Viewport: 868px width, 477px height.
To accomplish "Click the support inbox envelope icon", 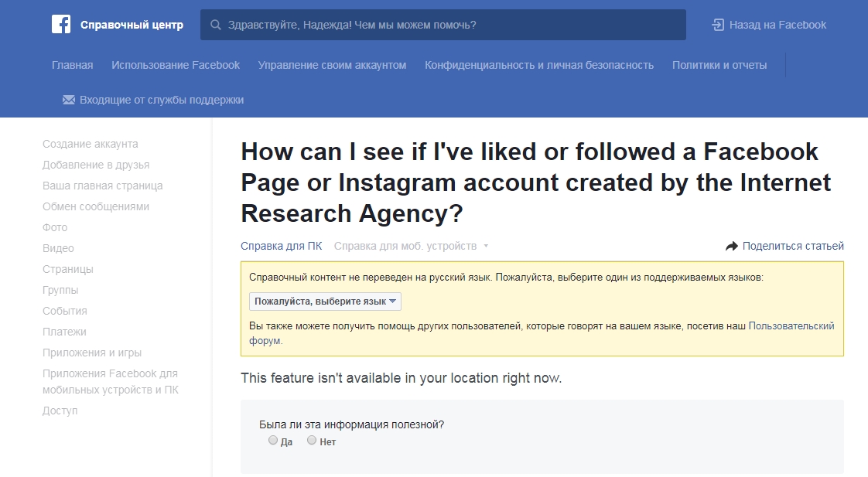I will 69,100.
